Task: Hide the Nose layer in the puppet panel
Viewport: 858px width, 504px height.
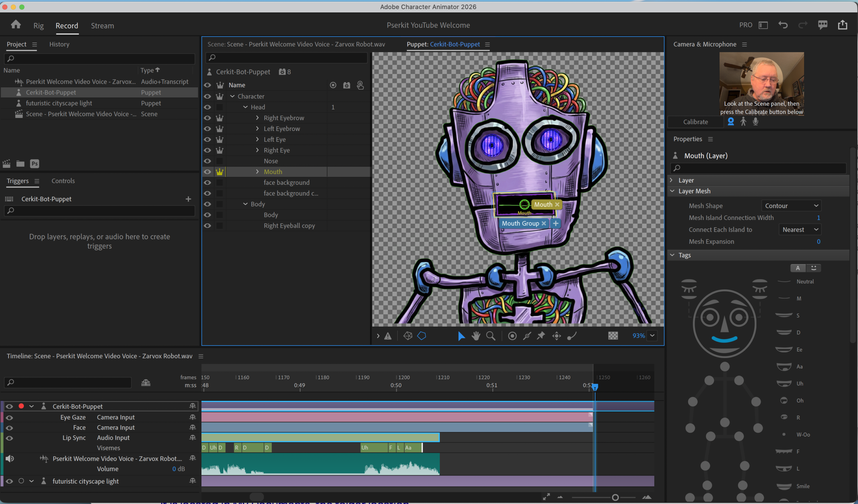Action: coord(207,161)
